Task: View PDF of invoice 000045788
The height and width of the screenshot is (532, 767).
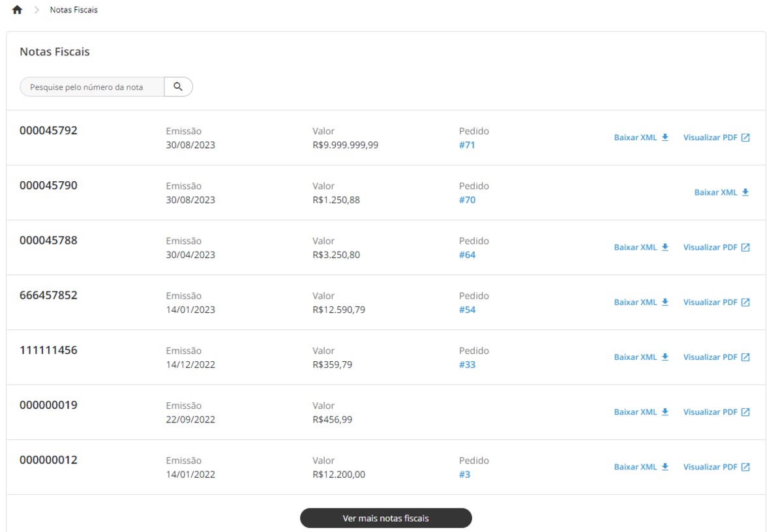Action: (717, 248)
